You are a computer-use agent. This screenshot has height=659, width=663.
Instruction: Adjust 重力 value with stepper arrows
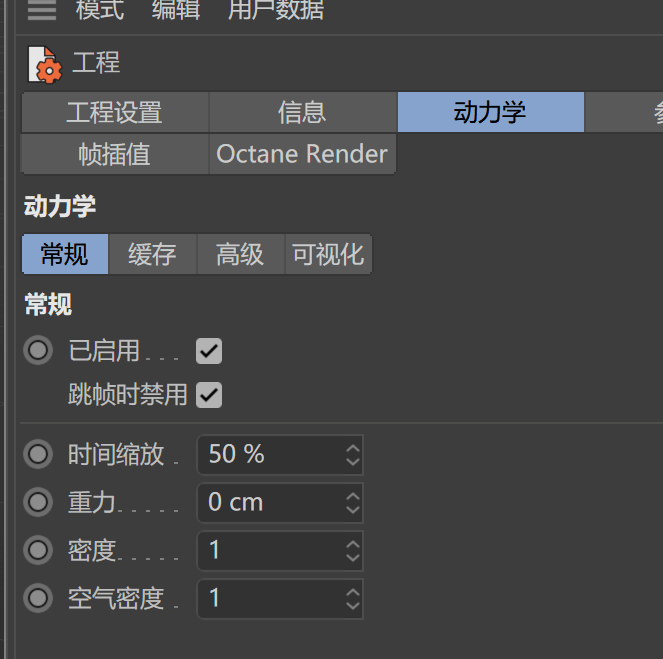pos(353,503)
